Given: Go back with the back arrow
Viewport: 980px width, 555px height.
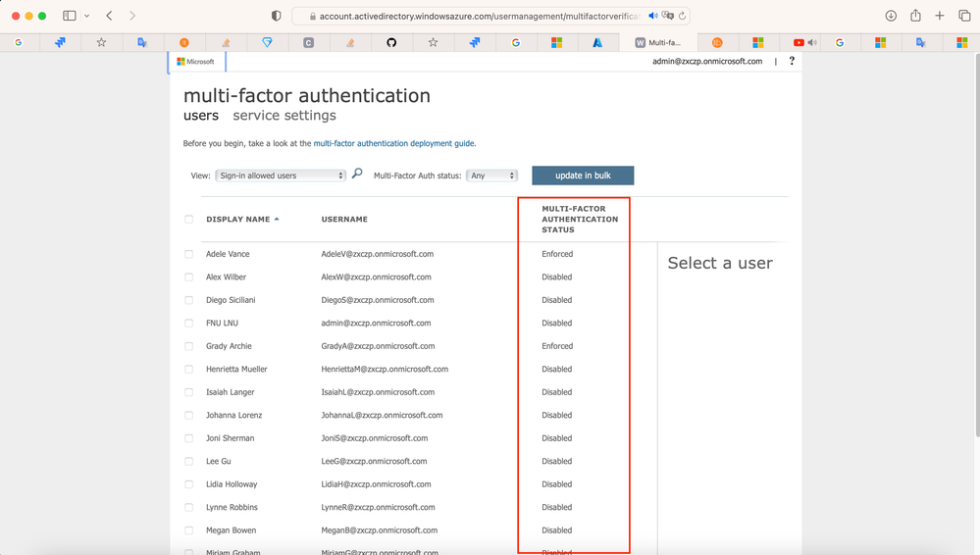Looking at the screenshot, I should click(109, 16).
